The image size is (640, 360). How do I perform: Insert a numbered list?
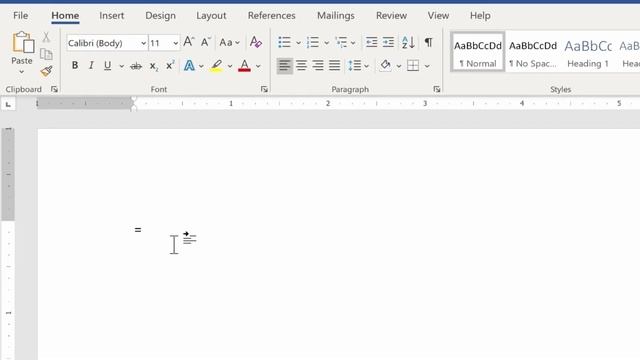point(313,42)
